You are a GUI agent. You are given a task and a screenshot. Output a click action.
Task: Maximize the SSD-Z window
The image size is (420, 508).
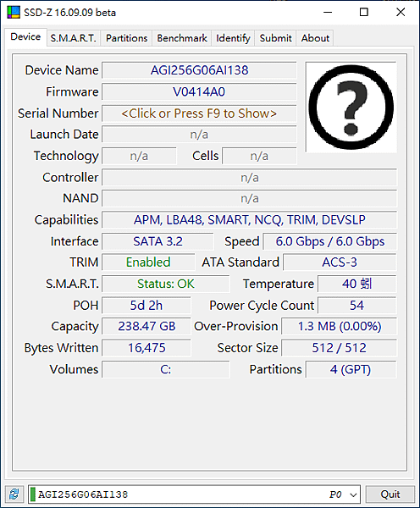pyautogui.click(x=364, y=13)
